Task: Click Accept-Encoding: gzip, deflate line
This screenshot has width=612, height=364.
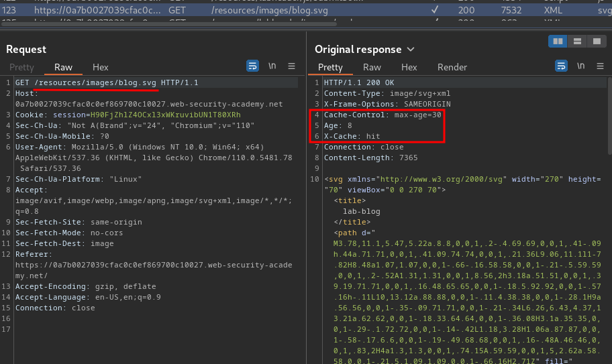Action: pyautogui.click(x=85, y=286)
